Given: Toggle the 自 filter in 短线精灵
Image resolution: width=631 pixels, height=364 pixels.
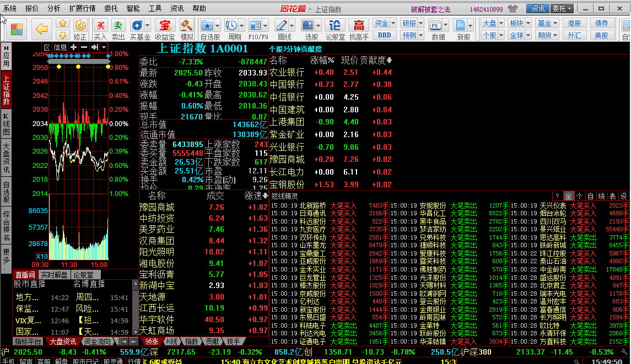Looking at the screenshot, I should tap(590, 196).
